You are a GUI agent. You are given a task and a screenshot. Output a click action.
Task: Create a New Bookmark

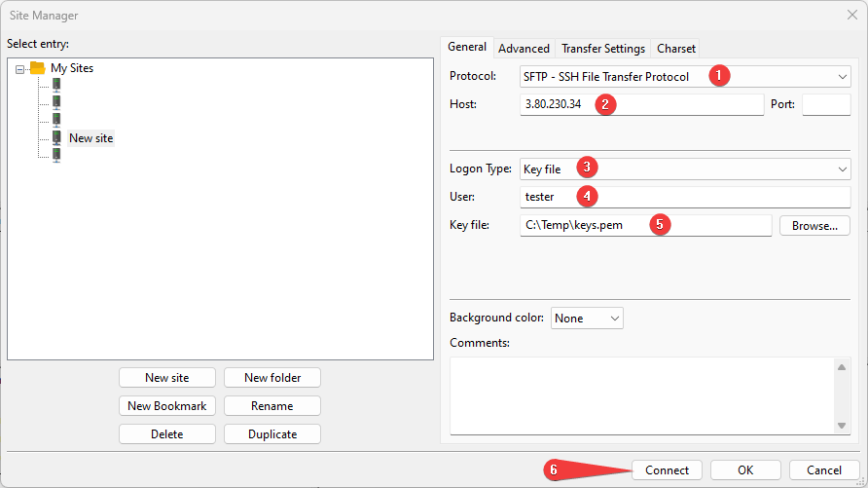pyautogui.click(x=166, y=406)
